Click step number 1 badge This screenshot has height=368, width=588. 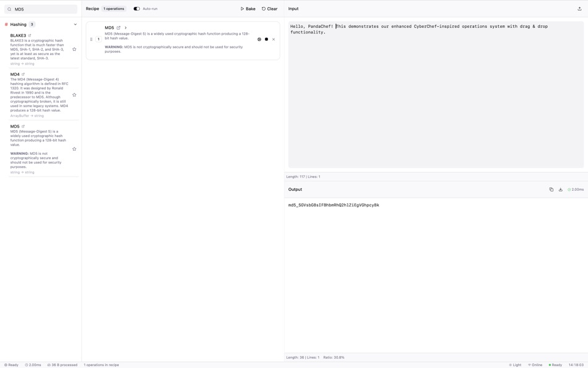click(x=98, y=39)
